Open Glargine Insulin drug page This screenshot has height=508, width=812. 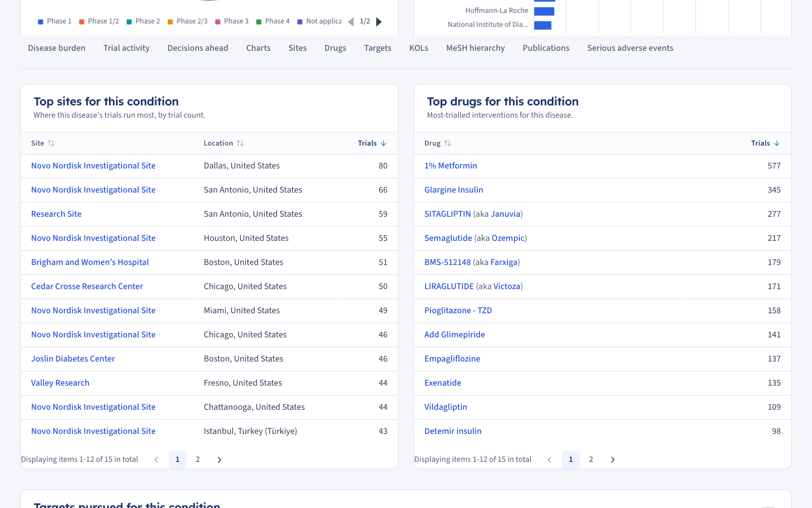click(x=453, y=190)
